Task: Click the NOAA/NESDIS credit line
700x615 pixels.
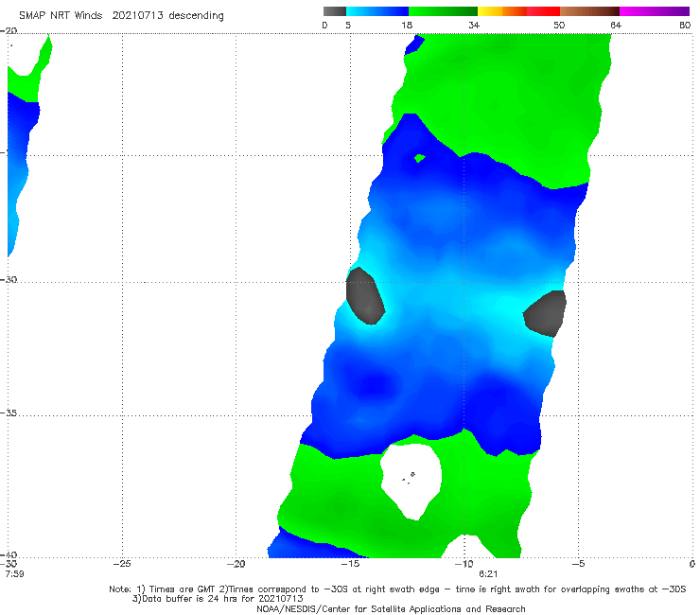Action: [x=391, y=608]
